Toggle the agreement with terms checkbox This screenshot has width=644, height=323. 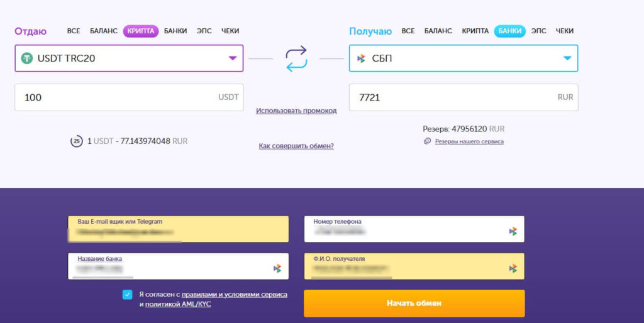pyautogui.click(x=128, y=294)
